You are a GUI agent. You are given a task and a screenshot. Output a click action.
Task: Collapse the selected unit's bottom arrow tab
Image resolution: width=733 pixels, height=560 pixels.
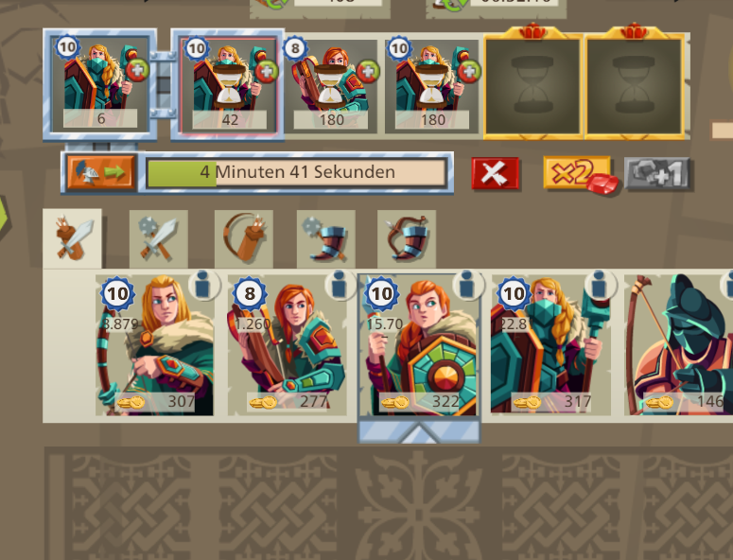(419, 431)
